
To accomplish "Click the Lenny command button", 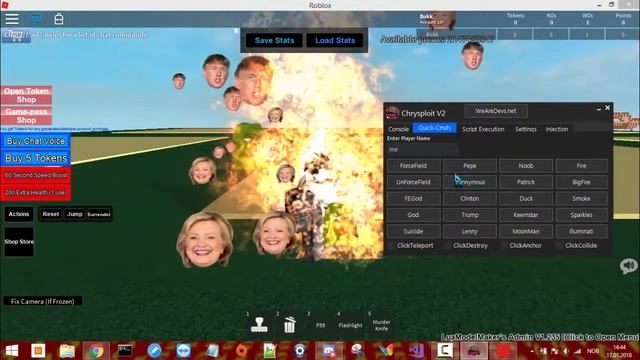I will pos(470,231).
